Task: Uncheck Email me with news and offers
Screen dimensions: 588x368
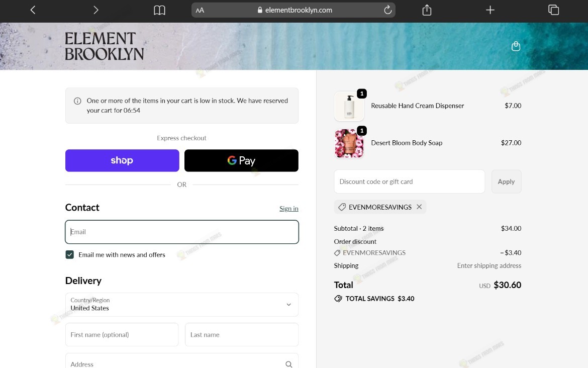Action: point(70,255)
